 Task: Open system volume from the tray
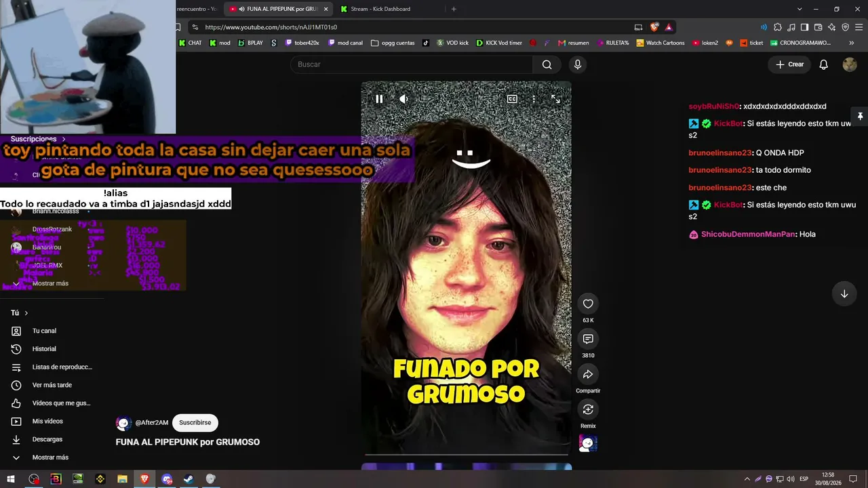pyautogui.click(x=790, y=479)
